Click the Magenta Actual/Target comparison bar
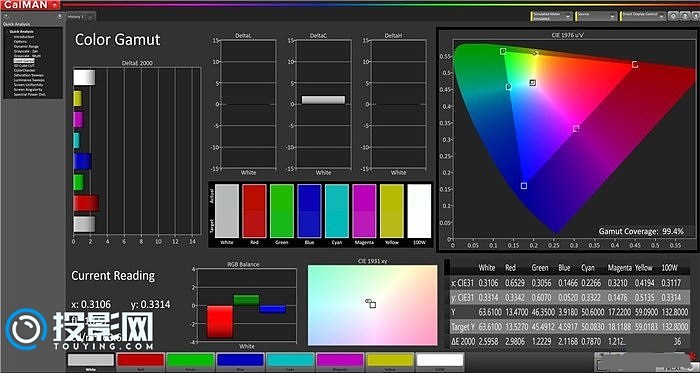The image size is (700, 373). point(364,211)
